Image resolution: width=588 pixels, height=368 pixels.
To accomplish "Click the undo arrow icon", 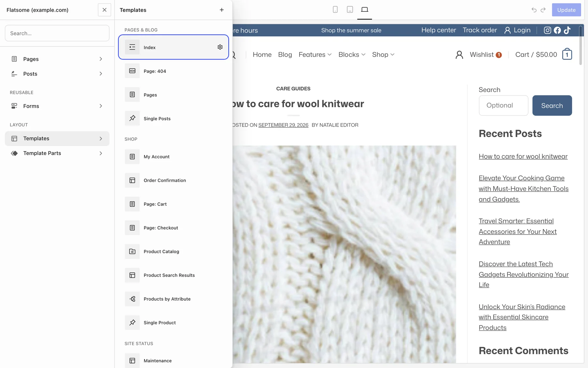I will pyautogui.click(x=534, y=10).
